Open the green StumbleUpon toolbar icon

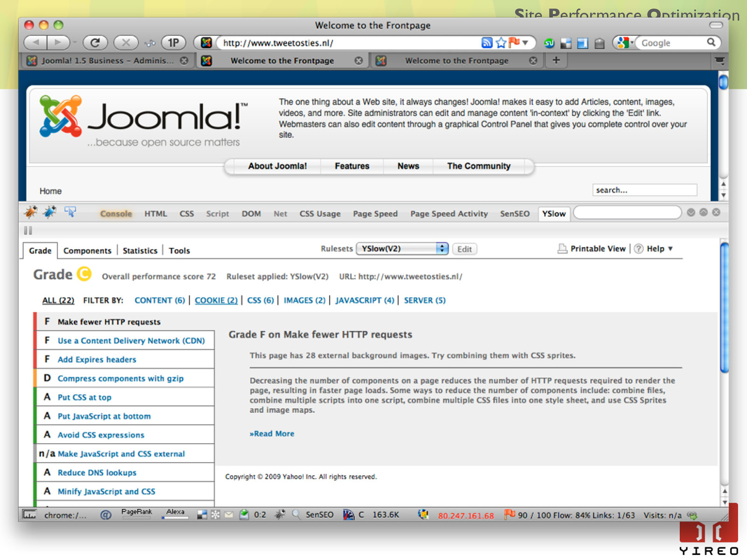[550, 43]
